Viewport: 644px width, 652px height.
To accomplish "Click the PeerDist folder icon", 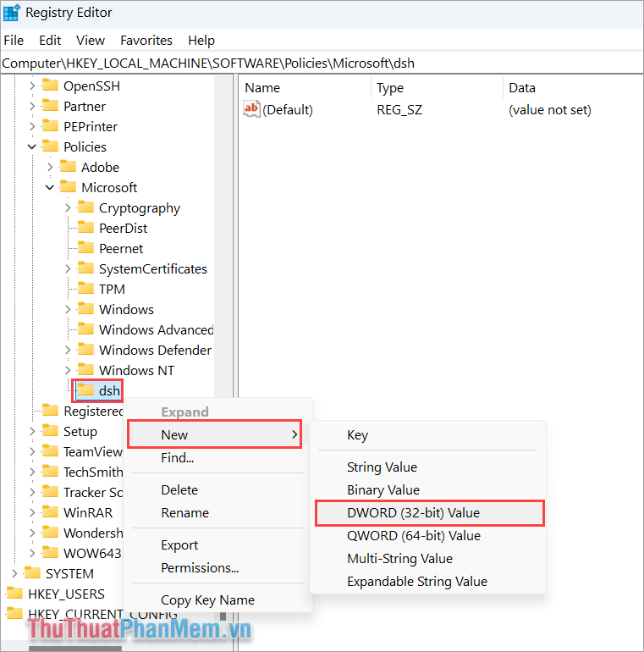I will [85, 228].
